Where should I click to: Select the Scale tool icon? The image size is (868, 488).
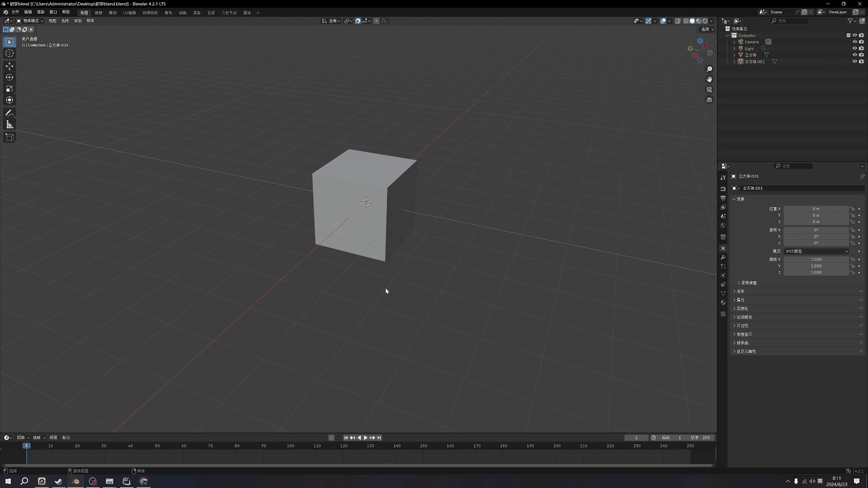tap(9, 88)
